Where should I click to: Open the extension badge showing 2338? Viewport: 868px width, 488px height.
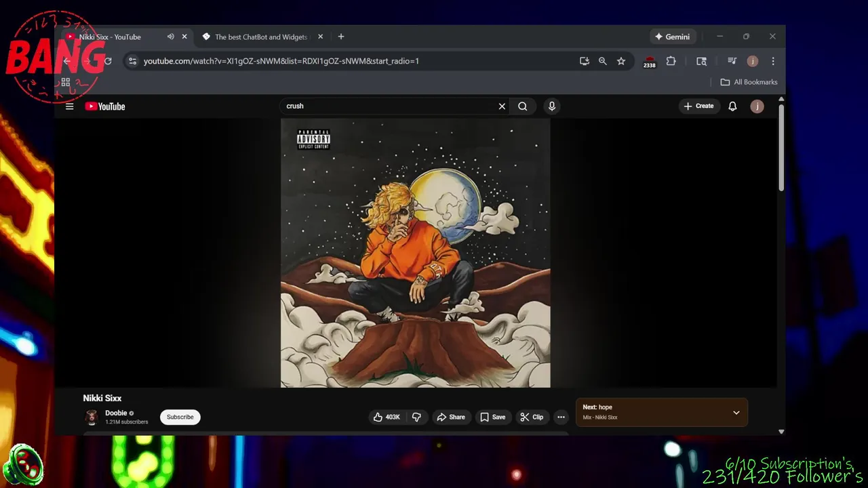[x=650, y=62]
